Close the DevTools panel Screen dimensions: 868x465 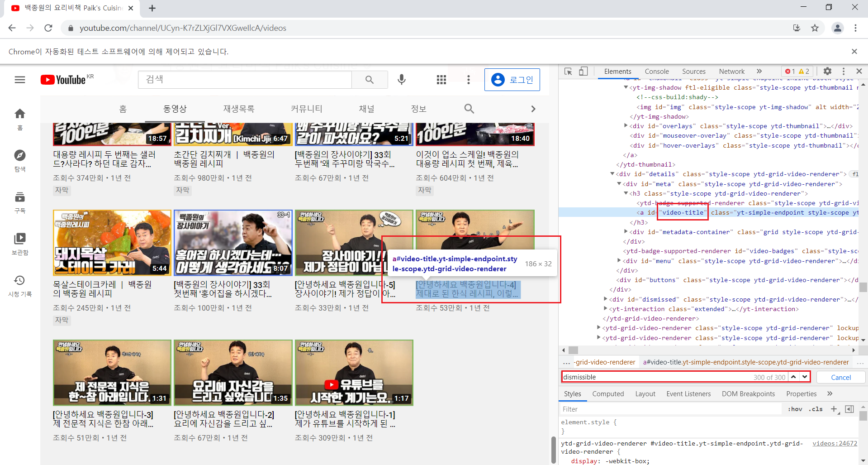click(x=859, y=71)
